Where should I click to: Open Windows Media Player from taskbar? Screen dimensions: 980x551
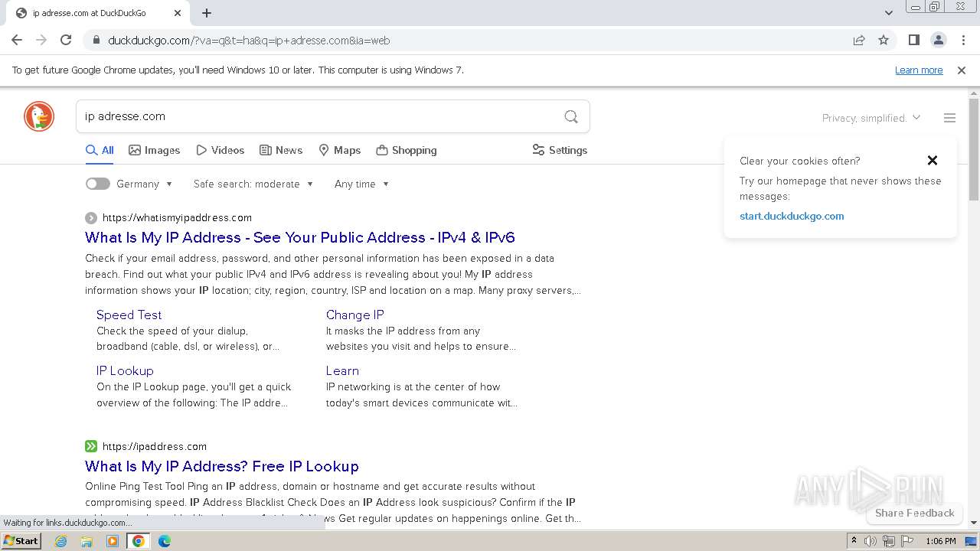tap(113, 541)
